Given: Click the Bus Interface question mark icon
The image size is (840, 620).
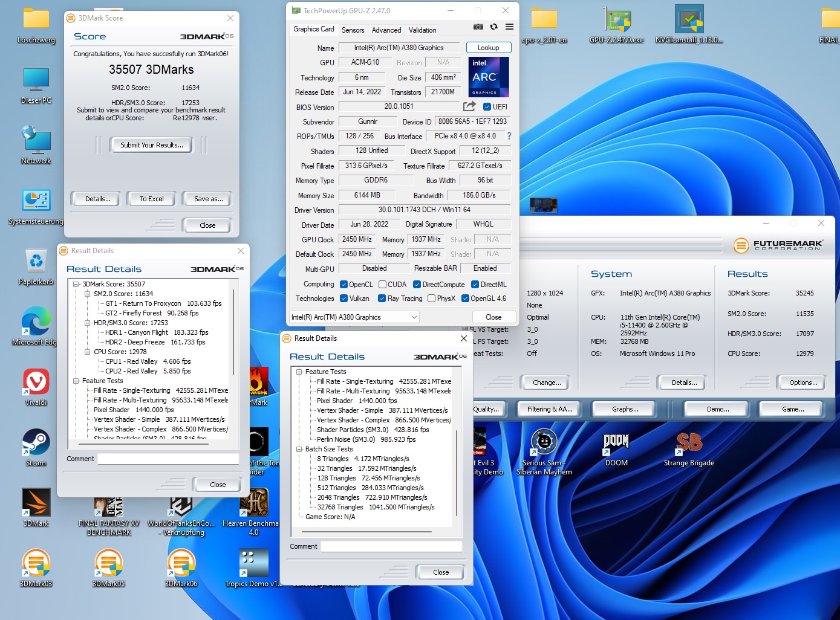Looking at the screenshot, I should point(509,136).
